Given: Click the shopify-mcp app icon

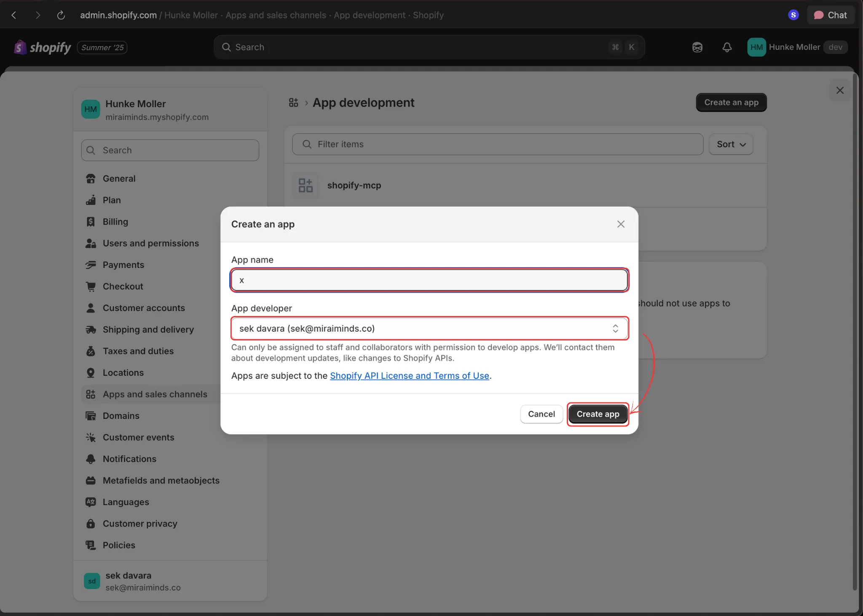Looking at the screenshot, I should (306, 185).
